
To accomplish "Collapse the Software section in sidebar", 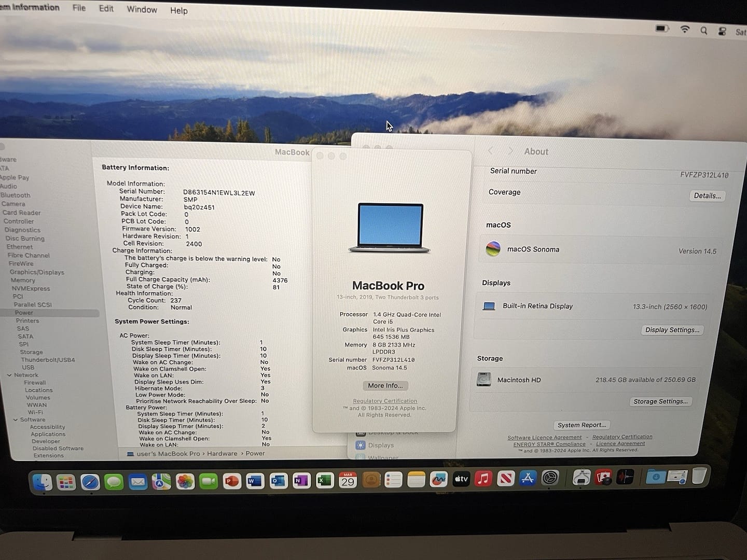I will 16,419.
